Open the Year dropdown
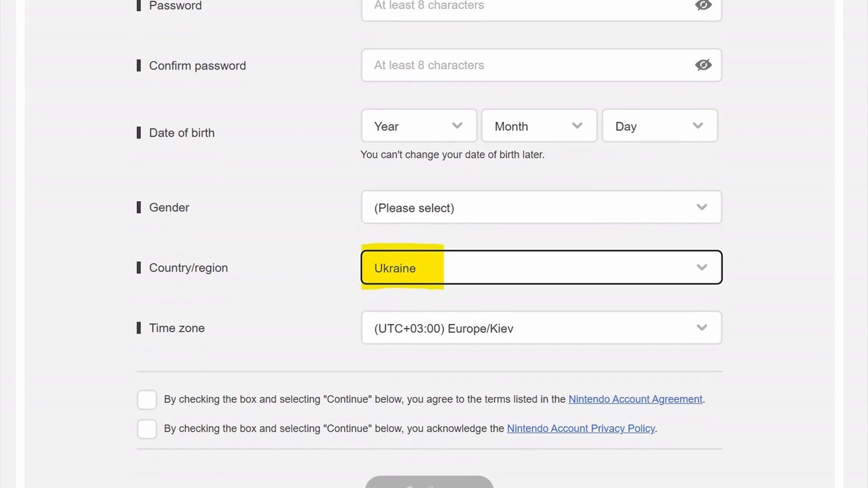 click(x=419, y=126)
